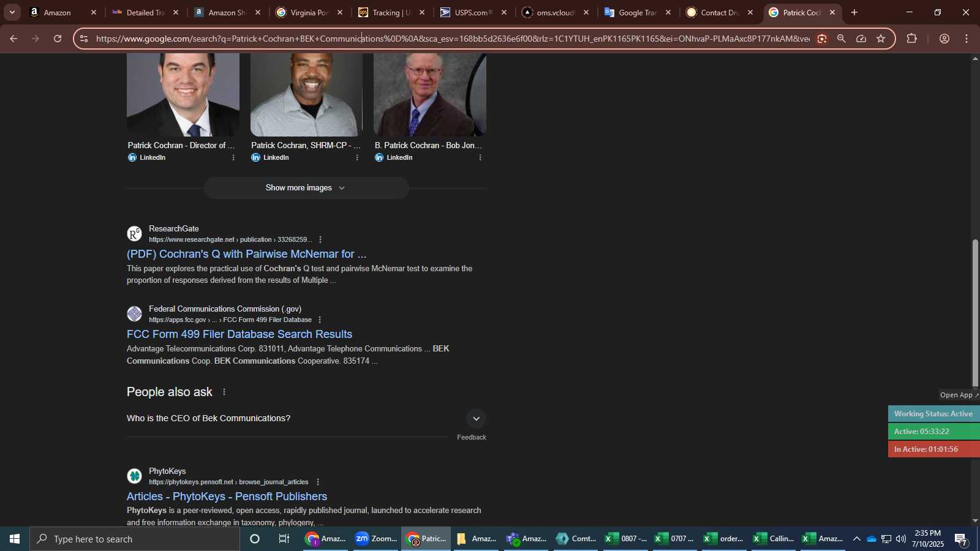Open the Extensions puzzle icon
The width and height of the screenshot is (980, 551).
912,39
